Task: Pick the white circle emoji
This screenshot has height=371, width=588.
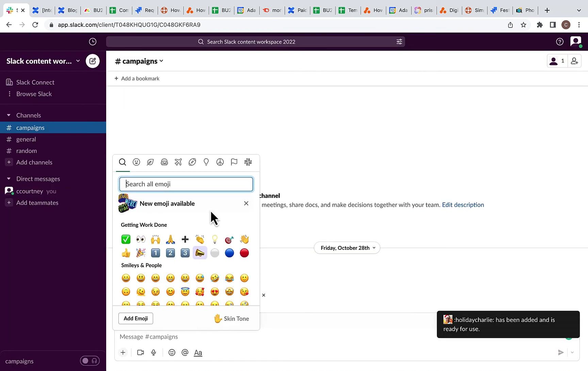Action: point(215,253)
